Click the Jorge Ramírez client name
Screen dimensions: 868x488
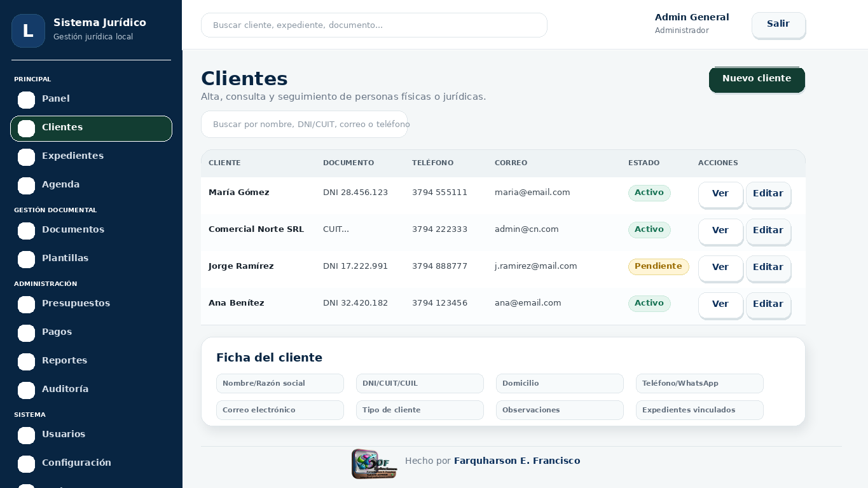point(241,266)
